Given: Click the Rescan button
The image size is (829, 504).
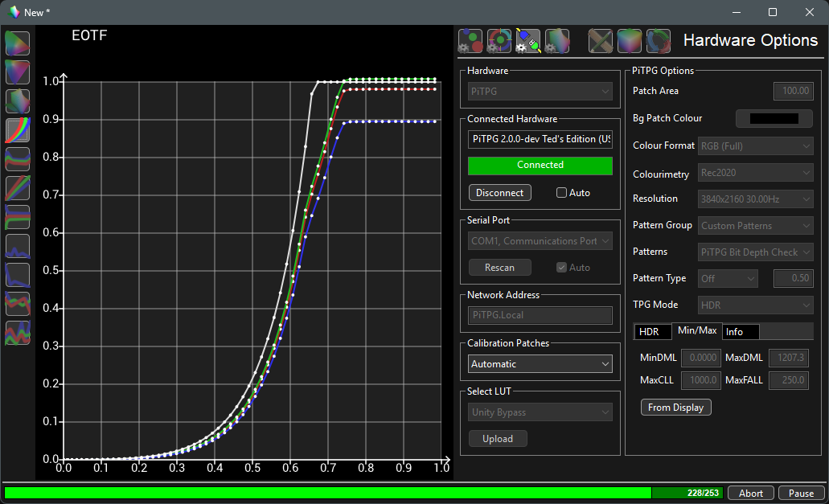Looking at the screenshot, I should [499, 268].
